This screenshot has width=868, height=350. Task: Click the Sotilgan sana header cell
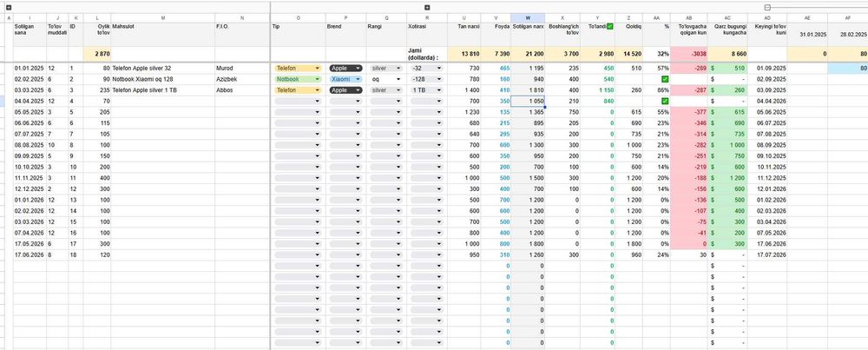(x=30, y=35)
